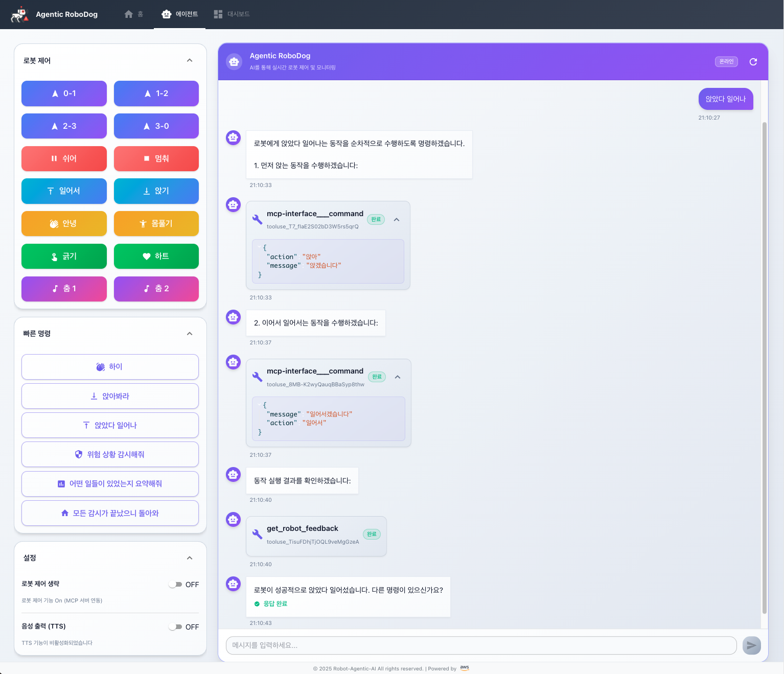The width and height of the screenshot is (784, 674).
Task: Trigger the 몸풀기 stretch action
Action: (x=156, y=224)
